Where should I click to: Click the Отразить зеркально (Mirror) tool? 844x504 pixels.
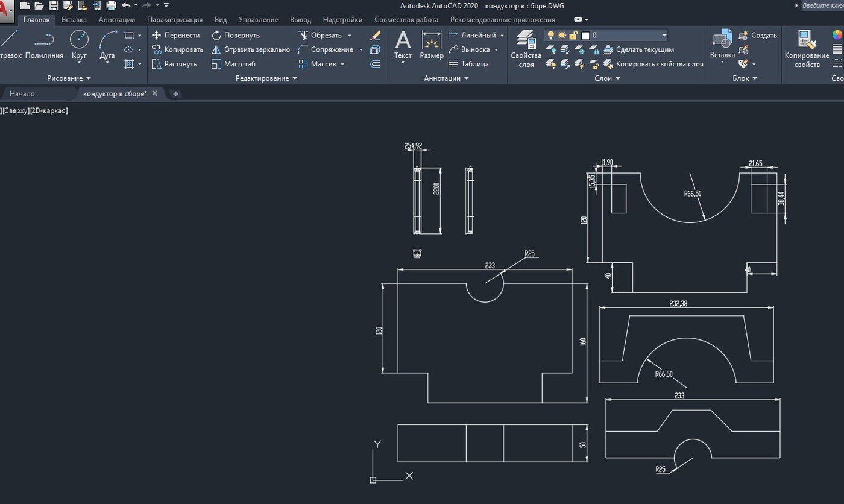point(250,49)
